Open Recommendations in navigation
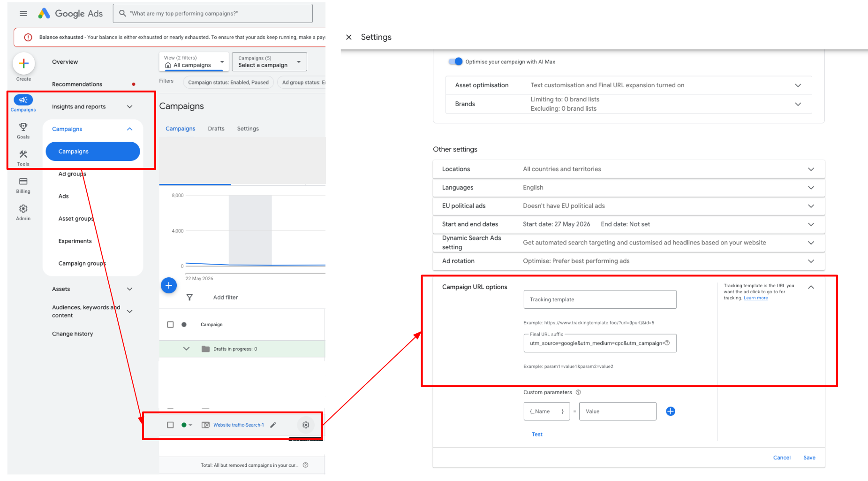Image resolution: width=868 pixels, height=481 pixels. click(x=77, y=84)
